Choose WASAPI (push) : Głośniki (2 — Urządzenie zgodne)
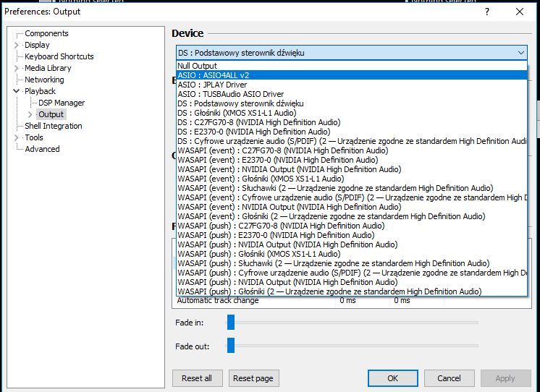Image resolution: width=540 pixels, height=392 pixels. pos(352,291)
